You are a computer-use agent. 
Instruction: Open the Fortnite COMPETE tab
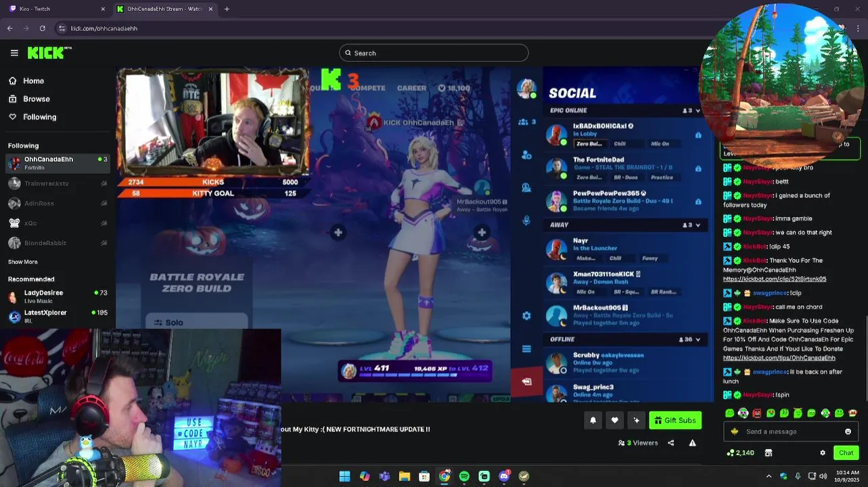(367, 88)
